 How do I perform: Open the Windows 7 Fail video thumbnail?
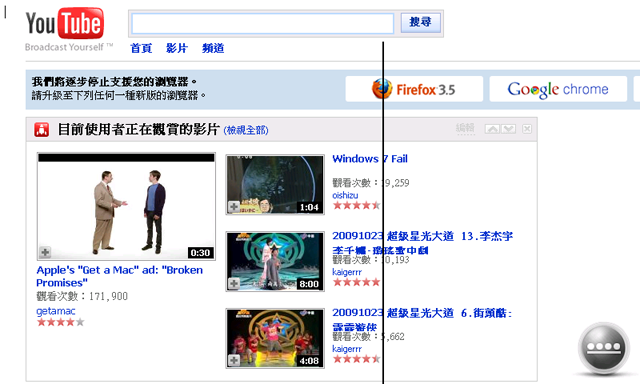275,184
